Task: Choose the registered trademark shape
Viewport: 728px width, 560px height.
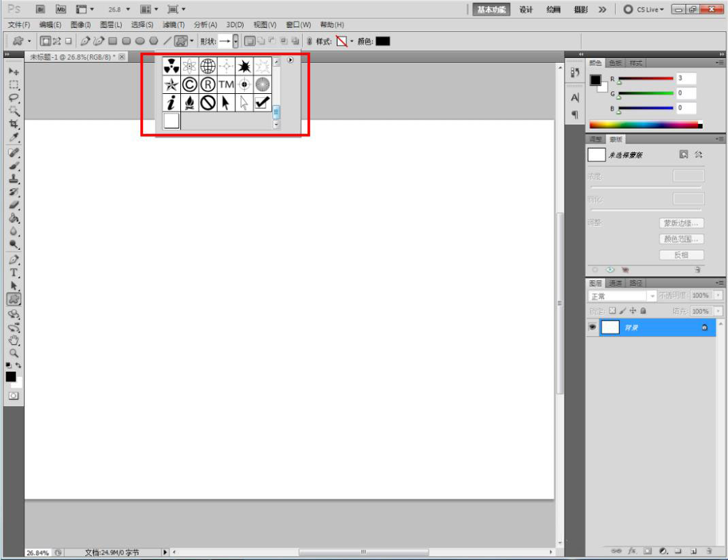Action: [x=208, y=84]
